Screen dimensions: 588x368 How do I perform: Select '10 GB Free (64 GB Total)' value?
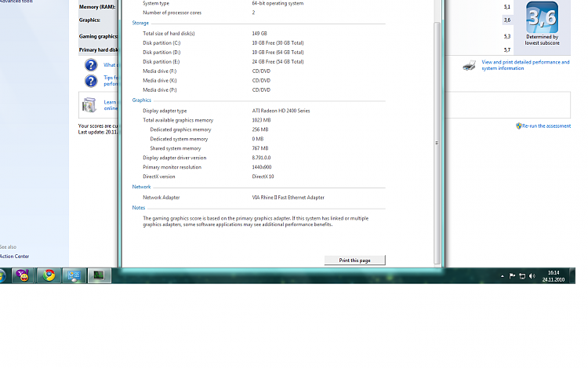(x=278, y=52)
